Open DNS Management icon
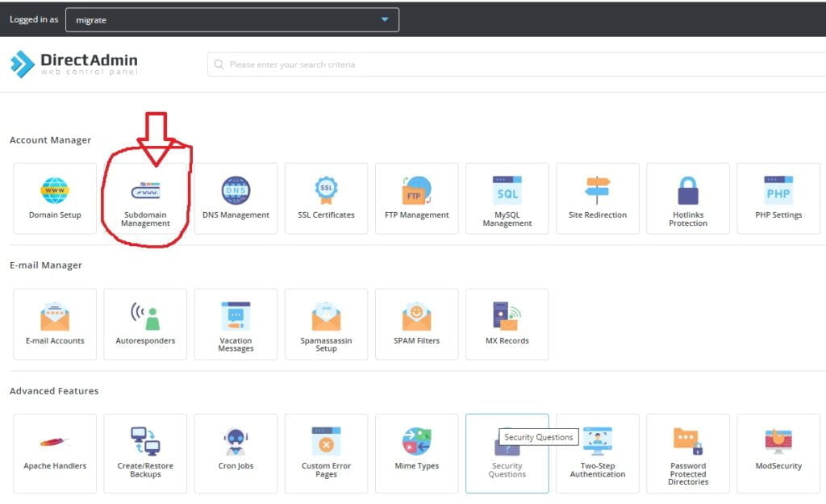 click(236, 190)
